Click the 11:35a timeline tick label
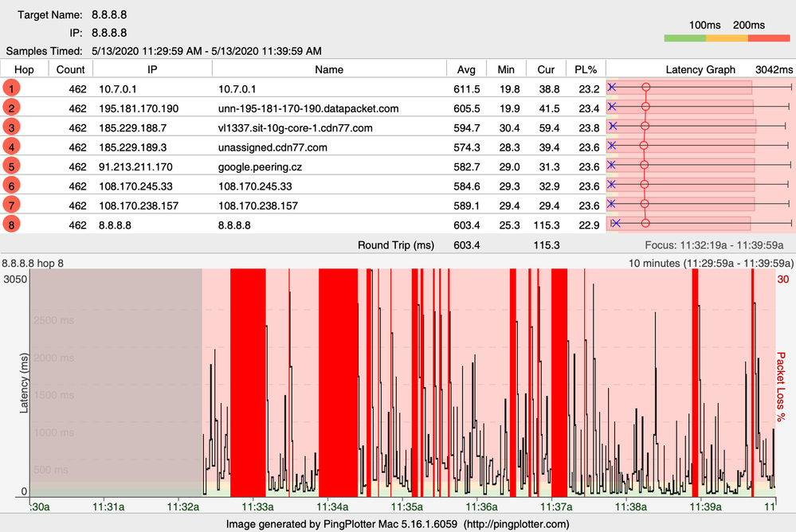 (x=406, y=507)
